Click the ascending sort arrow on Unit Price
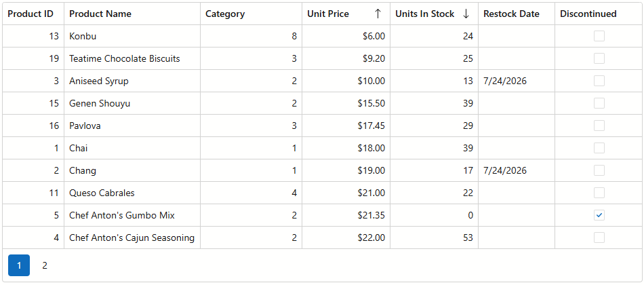 [378, 14]
